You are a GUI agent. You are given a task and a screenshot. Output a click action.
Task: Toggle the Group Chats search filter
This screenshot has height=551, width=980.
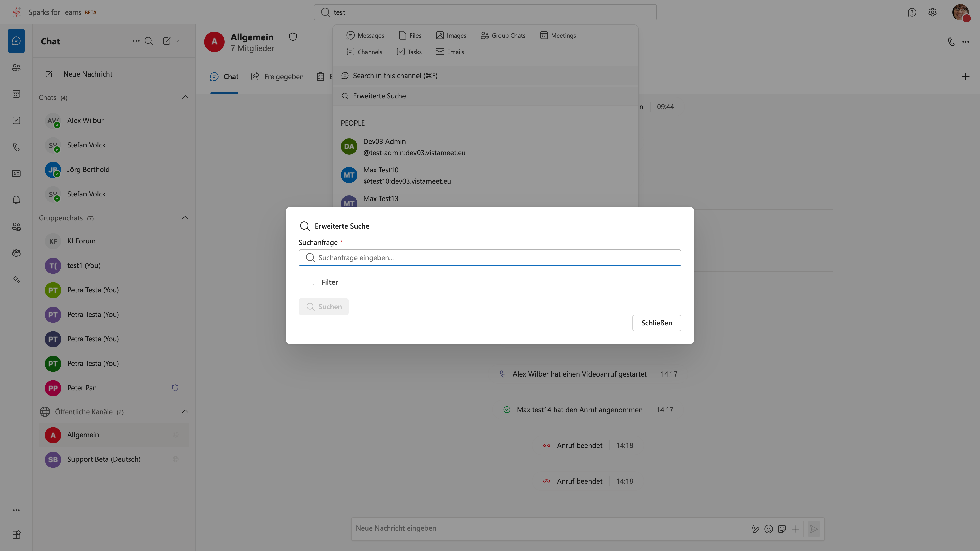pos(503,35)
